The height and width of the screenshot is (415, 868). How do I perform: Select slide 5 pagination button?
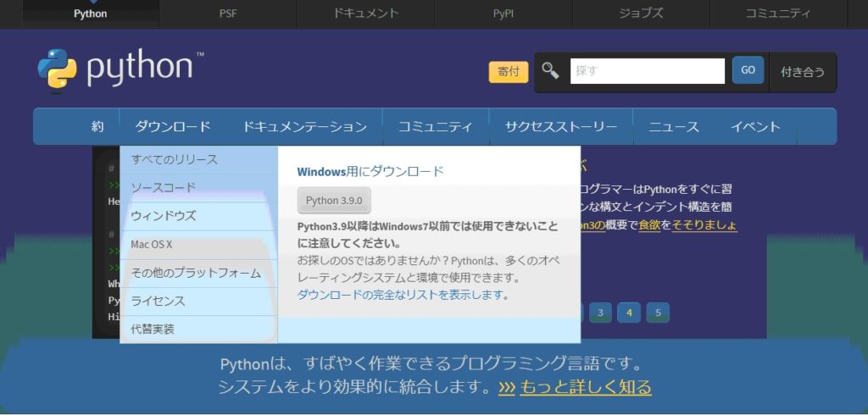pyautogui.click(x=658, y=313)
